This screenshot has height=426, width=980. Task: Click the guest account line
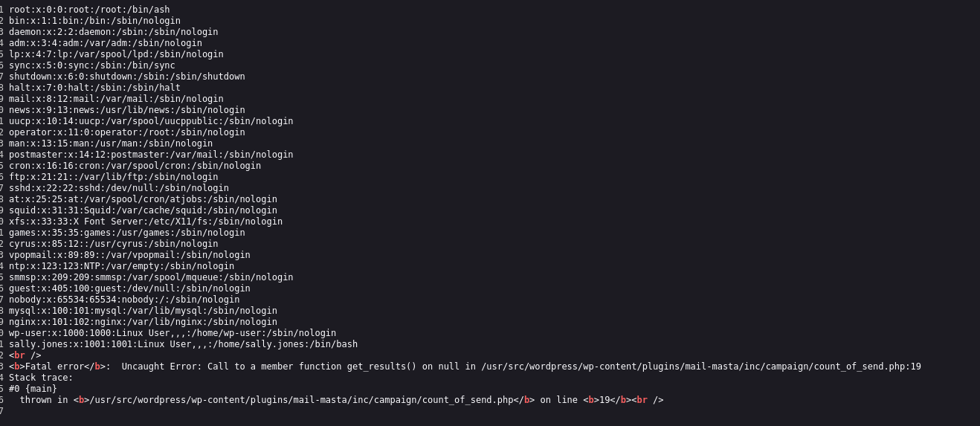pos(129,288)
